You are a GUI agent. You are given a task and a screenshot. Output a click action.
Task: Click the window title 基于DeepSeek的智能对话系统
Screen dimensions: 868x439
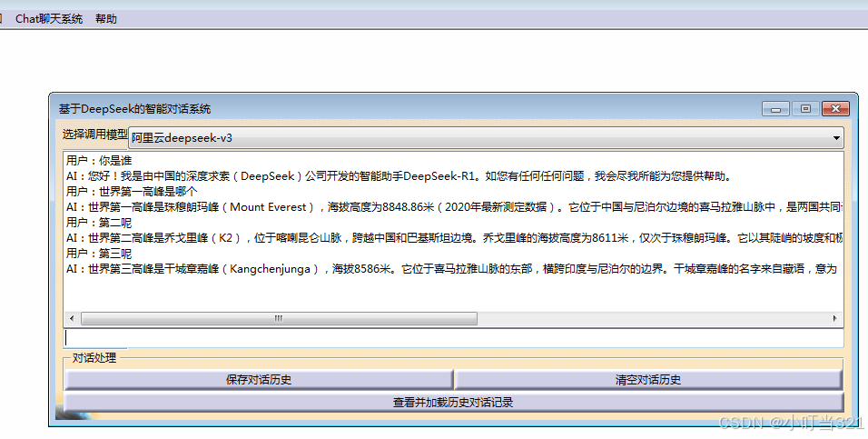pyautogui.click(x=135, y=109)
